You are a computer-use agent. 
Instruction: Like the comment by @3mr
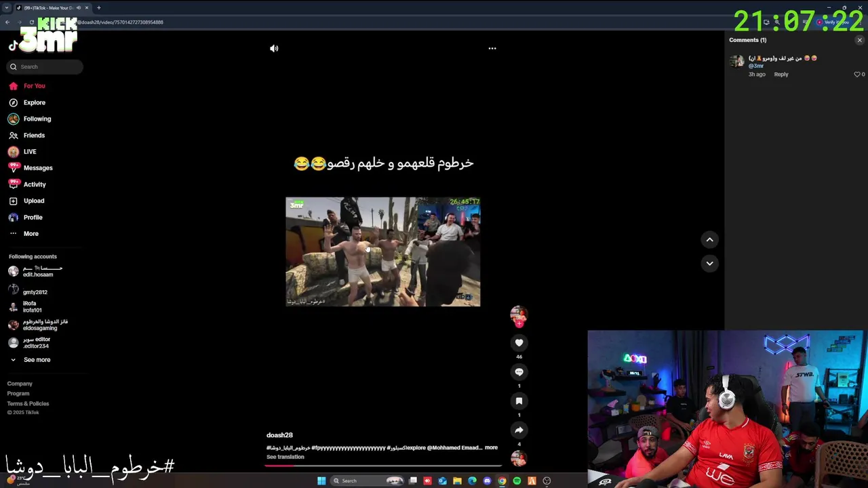pos(857,75)
